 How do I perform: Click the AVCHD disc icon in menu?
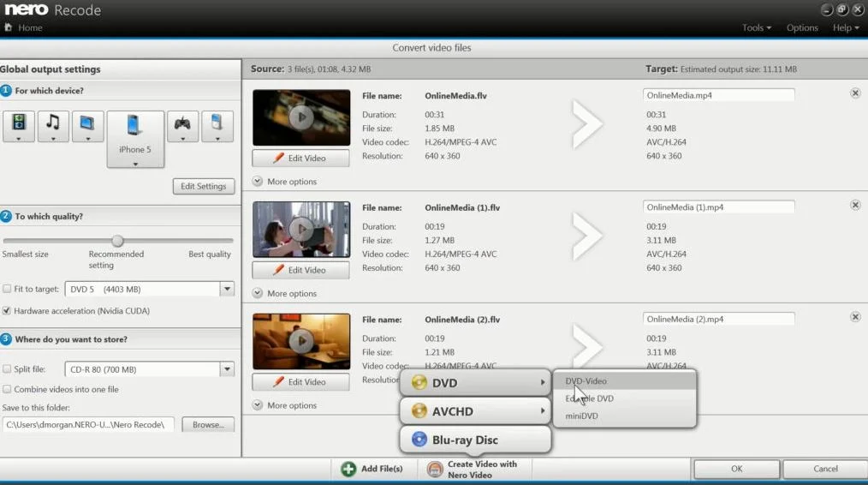[419, 410]
